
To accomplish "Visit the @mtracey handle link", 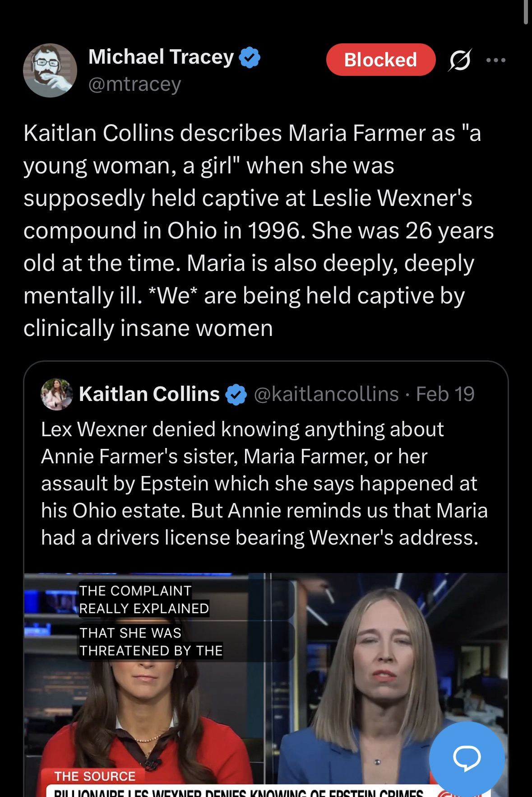I will click(134, 84).
